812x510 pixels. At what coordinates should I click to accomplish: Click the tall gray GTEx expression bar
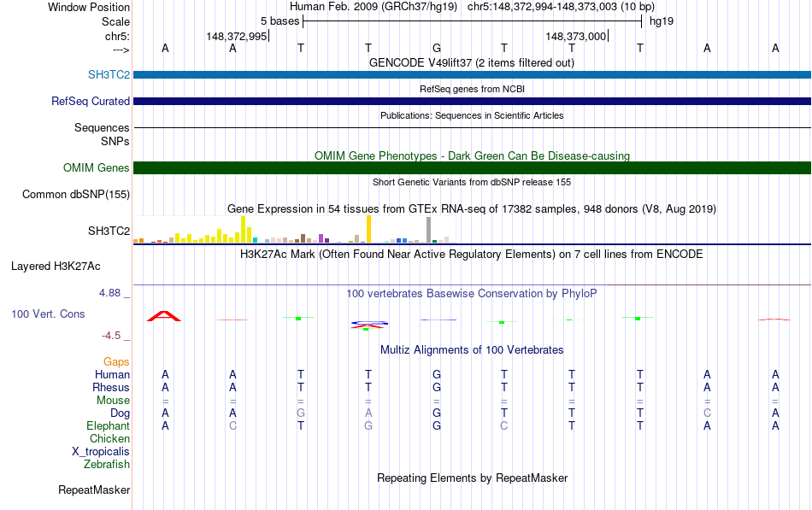428,230
